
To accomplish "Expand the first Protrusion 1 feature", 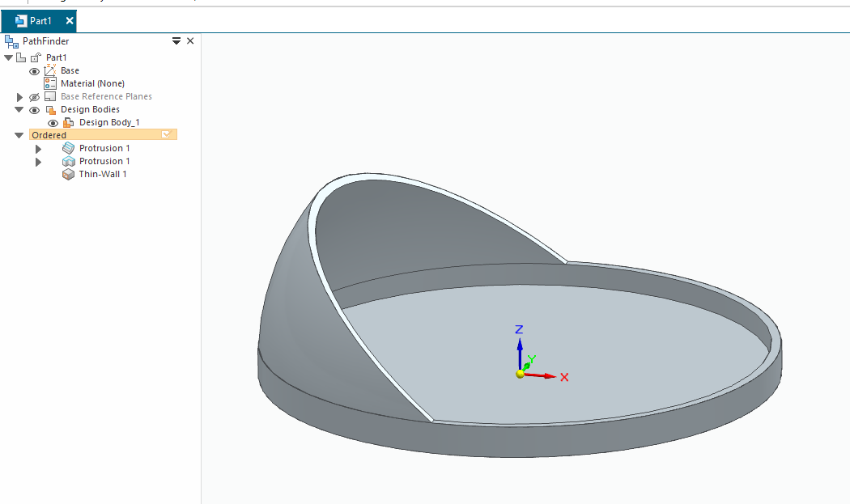I will [x=38, y=149].
